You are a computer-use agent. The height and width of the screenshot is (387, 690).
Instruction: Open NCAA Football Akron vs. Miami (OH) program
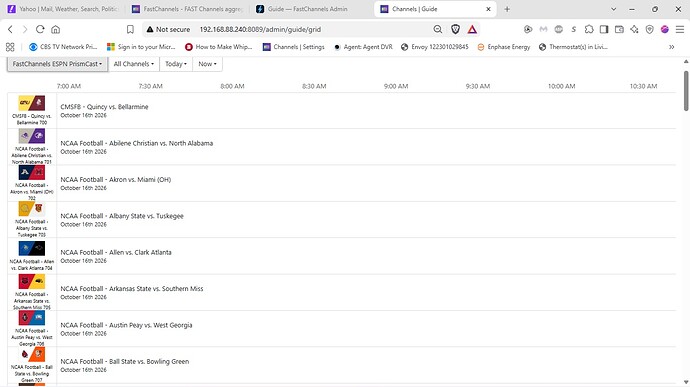point(366,183)
